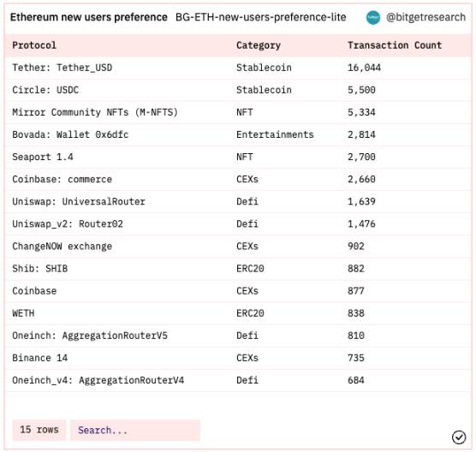
Task: Click the 877 transaction count value
Action: click(356, 291)
